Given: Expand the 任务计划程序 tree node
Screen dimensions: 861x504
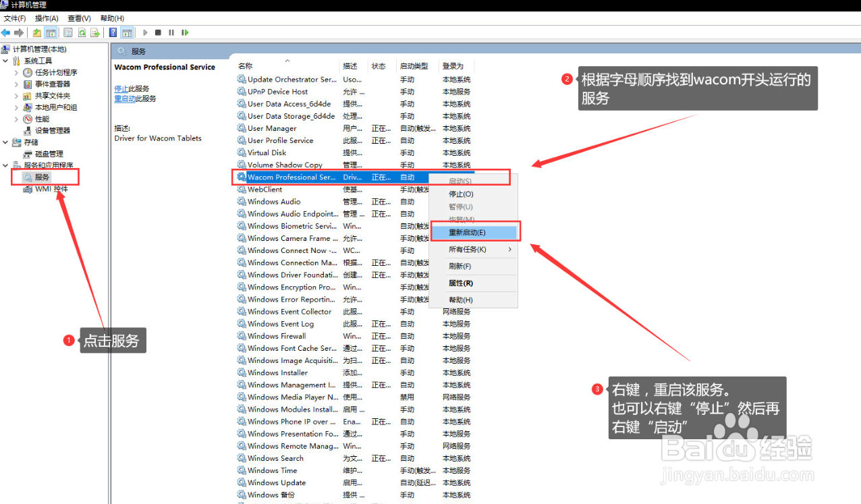Looking at the screenshot, I should (17, 72).
